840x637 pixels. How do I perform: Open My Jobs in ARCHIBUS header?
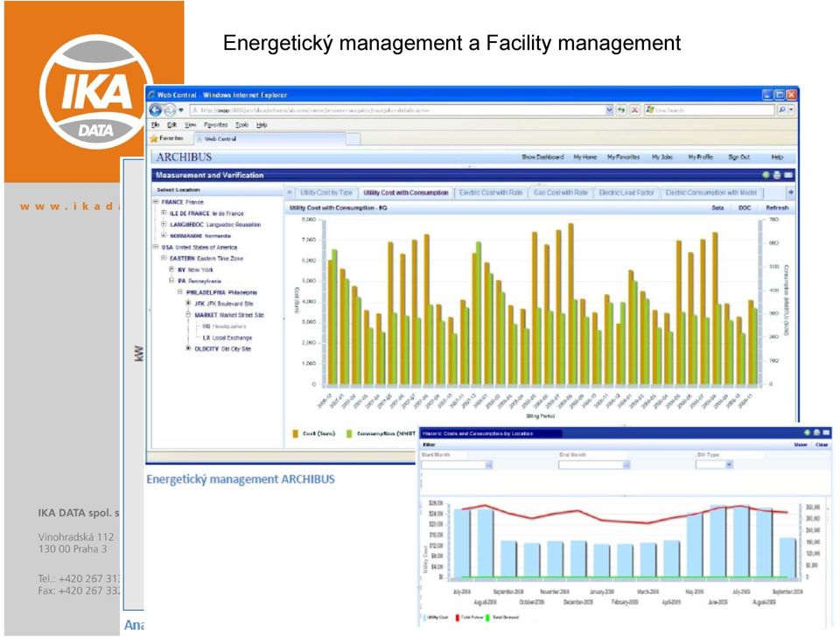coord(662,157)
